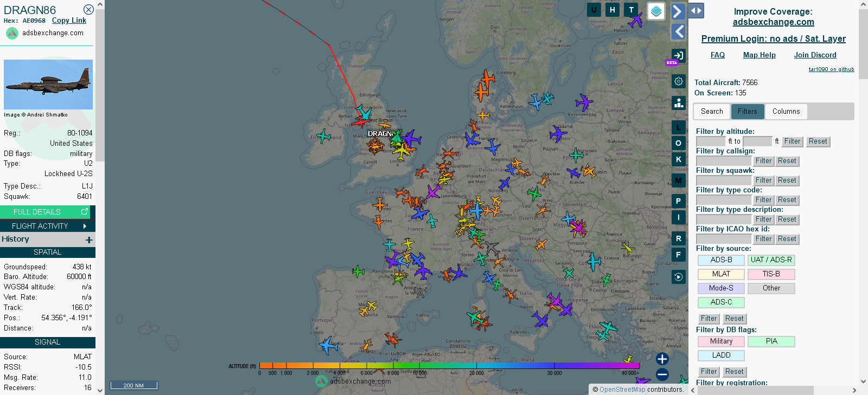Image resolution: width=868 pixels, height=395 pixels.
Task: Toggle the M map option button
Action: click(679, 180)
